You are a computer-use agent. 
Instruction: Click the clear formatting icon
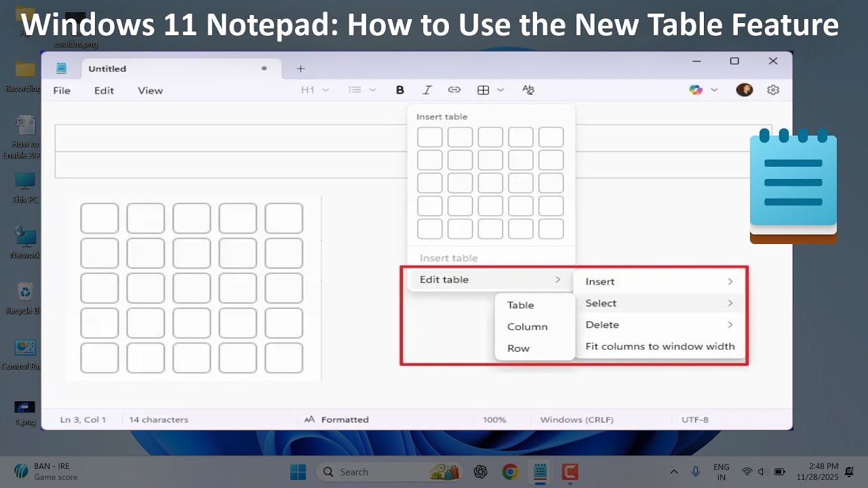pos(528,90)
